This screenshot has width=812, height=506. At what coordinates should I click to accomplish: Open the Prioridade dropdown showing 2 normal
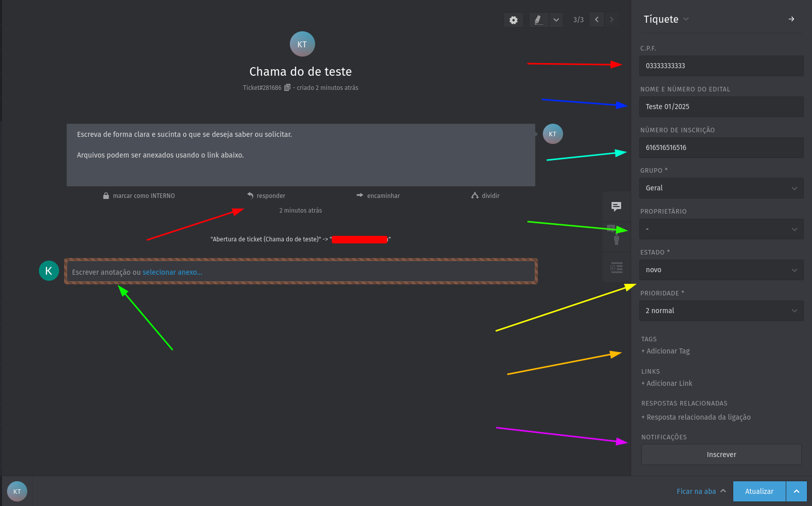[721, 311]
